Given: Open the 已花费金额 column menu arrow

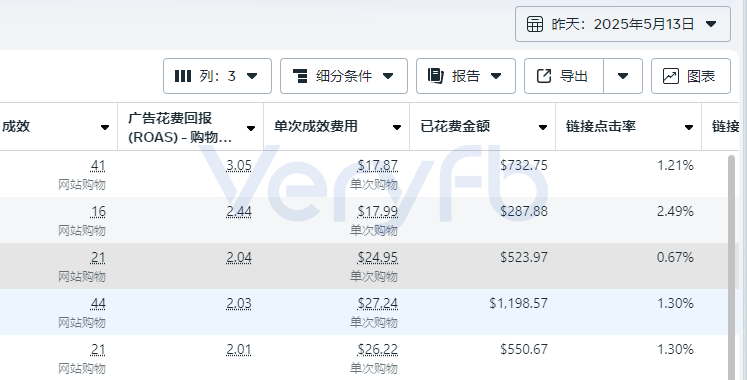Looking at the screenshot, I should 543,127.
